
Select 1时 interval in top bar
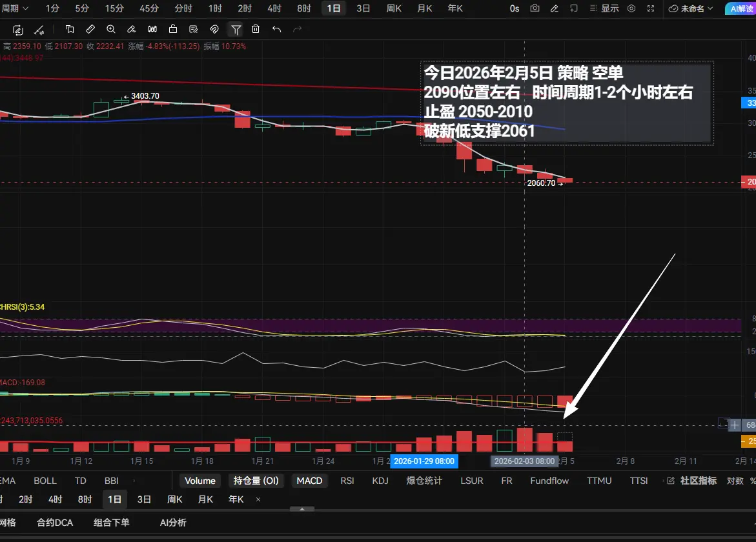coord(215,8)
